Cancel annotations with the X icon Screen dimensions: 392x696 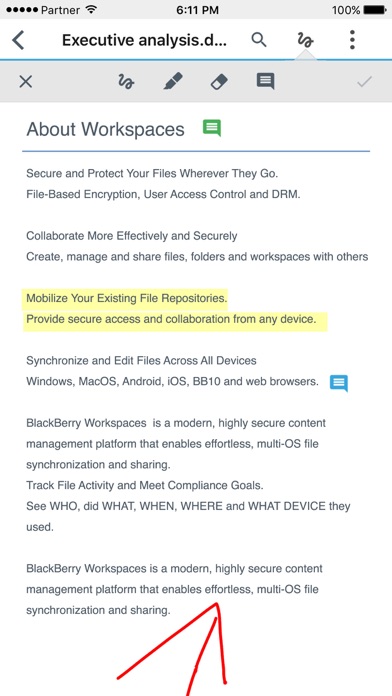(x=26, y=82)
